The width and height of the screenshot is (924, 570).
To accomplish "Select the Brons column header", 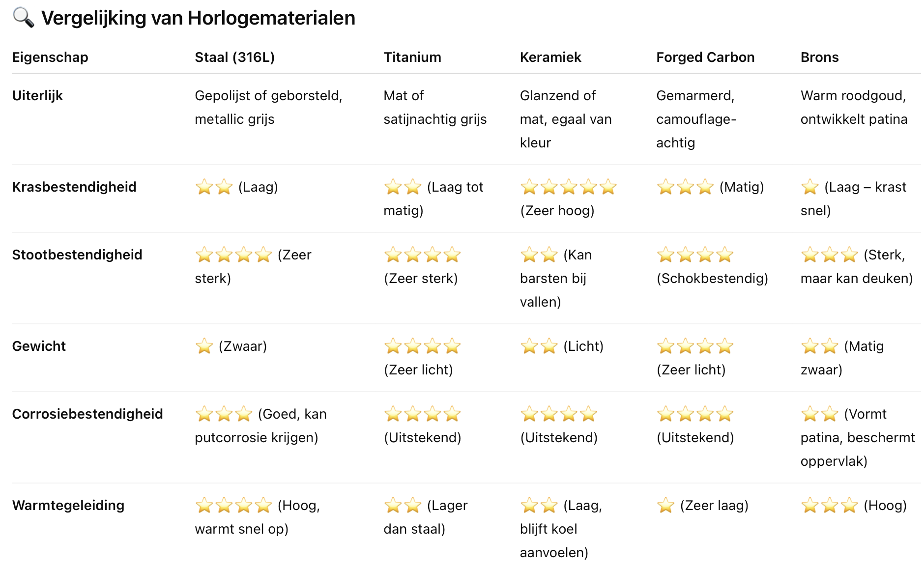I will [819, 57].
